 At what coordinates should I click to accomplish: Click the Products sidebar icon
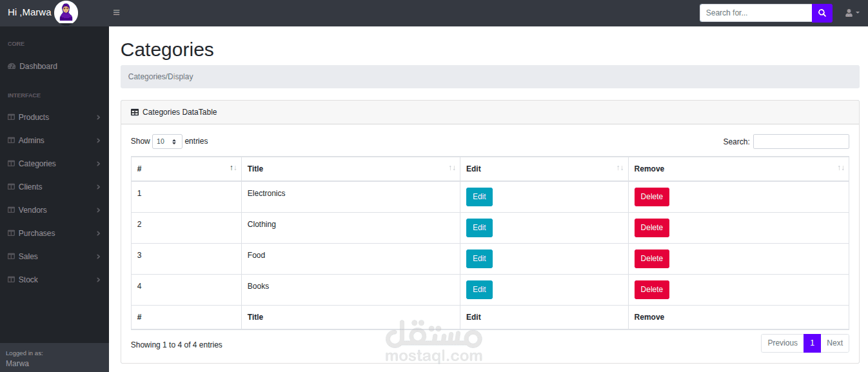coord(11,117)
